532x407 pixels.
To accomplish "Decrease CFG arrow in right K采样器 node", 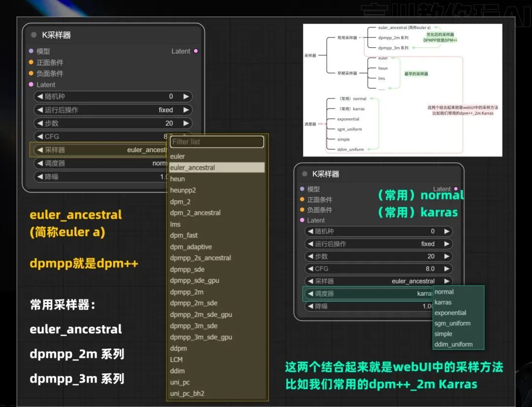I will [310, 269].
